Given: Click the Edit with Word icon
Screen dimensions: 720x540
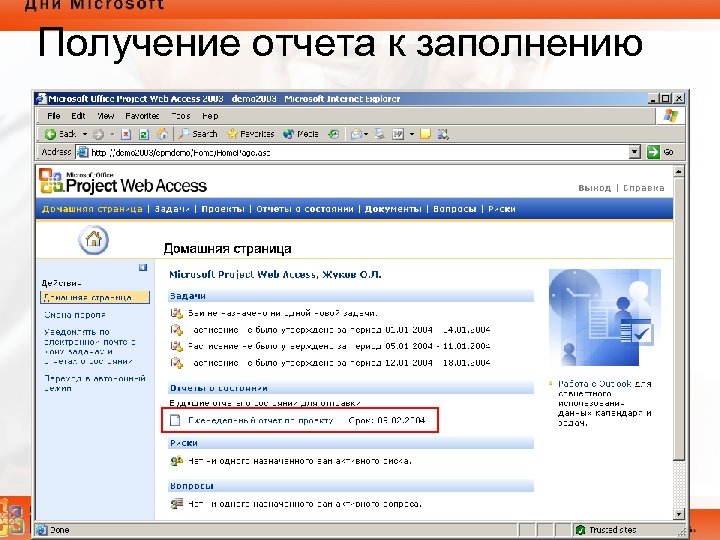Looking at the screenshot, I should pyautogui.click(x=398, y=134).
